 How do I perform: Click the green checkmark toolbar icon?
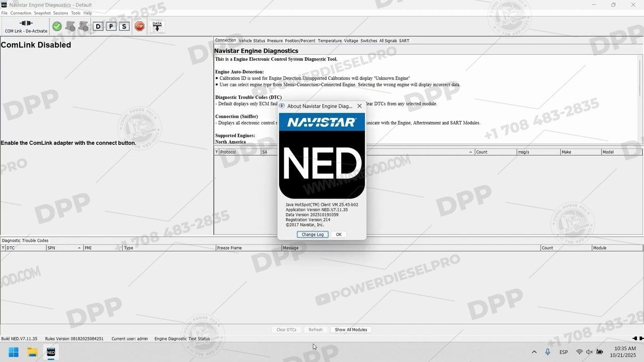pos(57,26)
